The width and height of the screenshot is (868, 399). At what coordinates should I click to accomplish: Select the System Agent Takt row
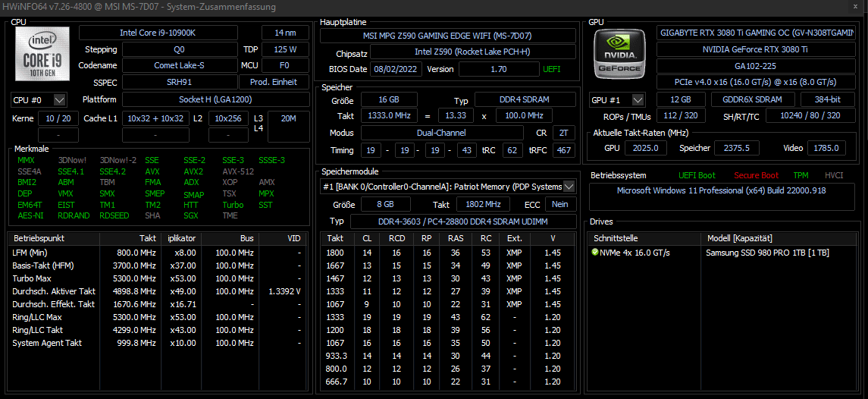click(x=157, y=343)
